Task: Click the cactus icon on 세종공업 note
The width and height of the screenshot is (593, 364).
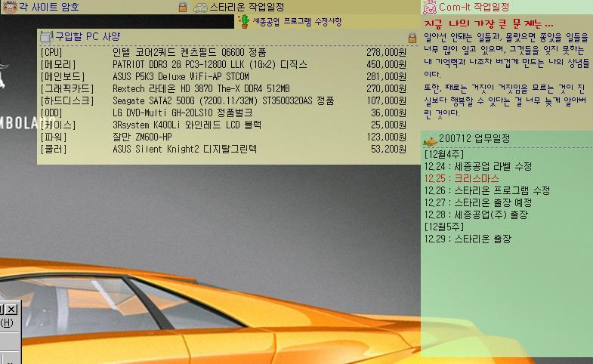Action: (x=244, y=21)
